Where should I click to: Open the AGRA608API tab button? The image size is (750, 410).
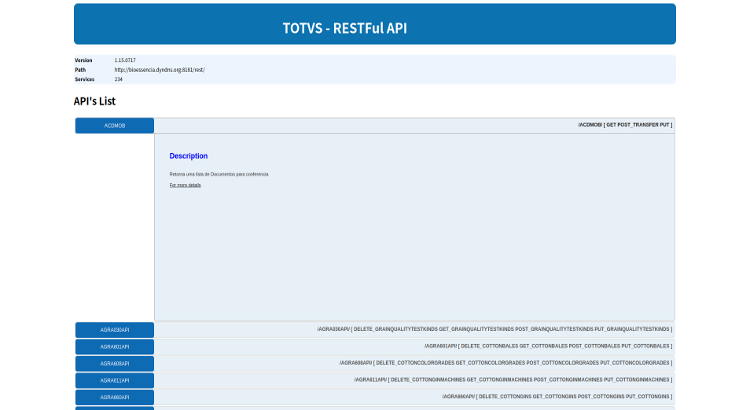tap(114, 364)
